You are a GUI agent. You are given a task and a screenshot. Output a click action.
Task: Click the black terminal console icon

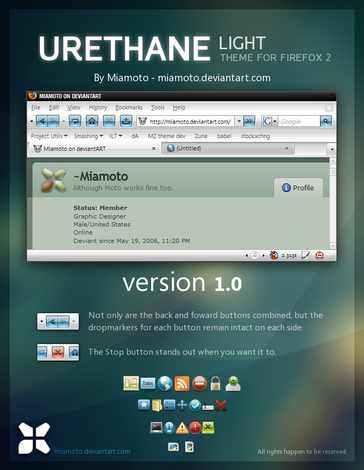pos(156,427)
